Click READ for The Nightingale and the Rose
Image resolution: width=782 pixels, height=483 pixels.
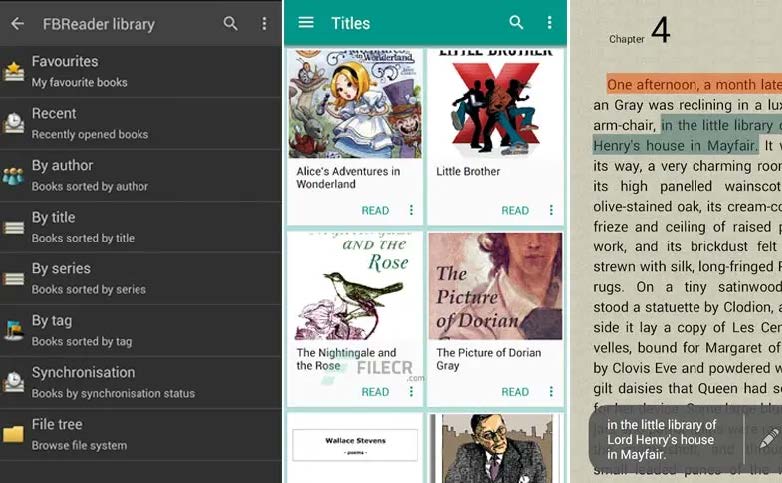375,392
